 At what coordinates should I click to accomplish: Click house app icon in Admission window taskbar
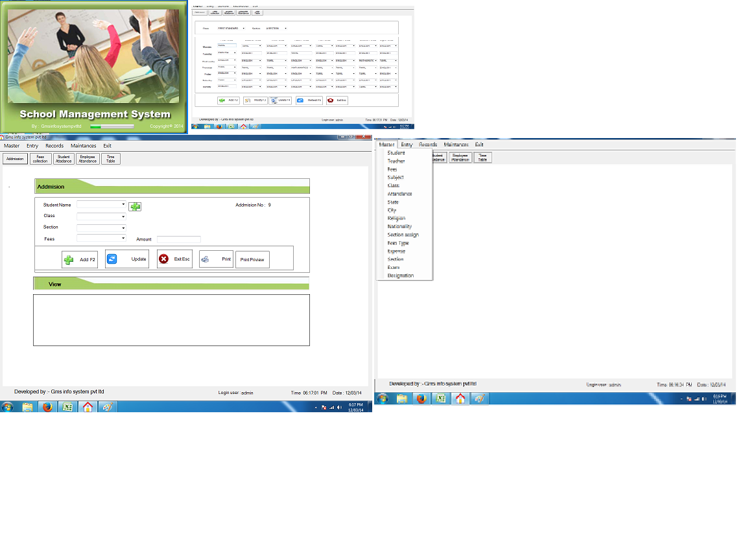click(x=88, y=406)
